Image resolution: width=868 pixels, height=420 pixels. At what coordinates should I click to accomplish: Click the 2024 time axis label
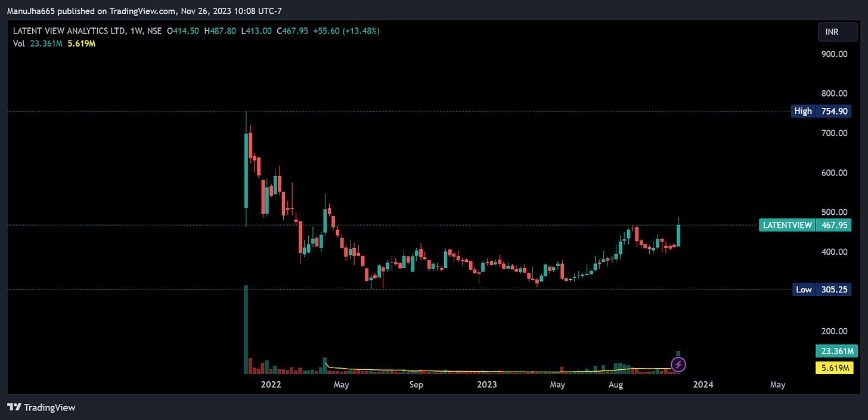point(703,385)
